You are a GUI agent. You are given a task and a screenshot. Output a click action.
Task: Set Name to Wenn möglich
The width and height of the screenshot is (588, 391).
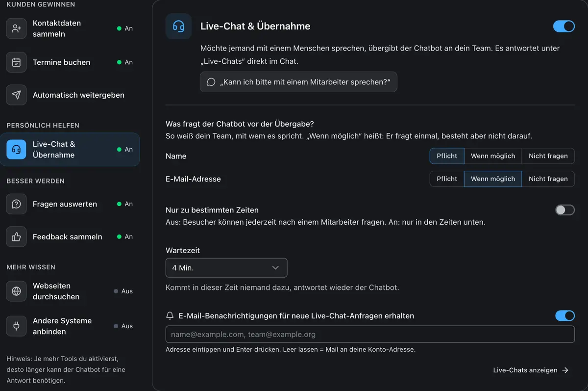tap(493, 156)
